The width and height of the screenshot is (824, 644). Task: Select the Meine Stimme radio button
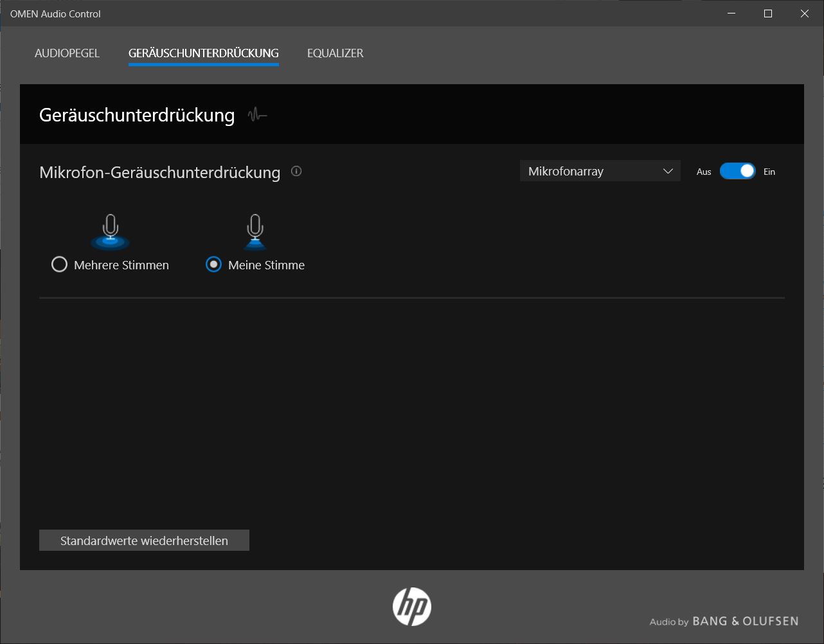click(213, 265)
